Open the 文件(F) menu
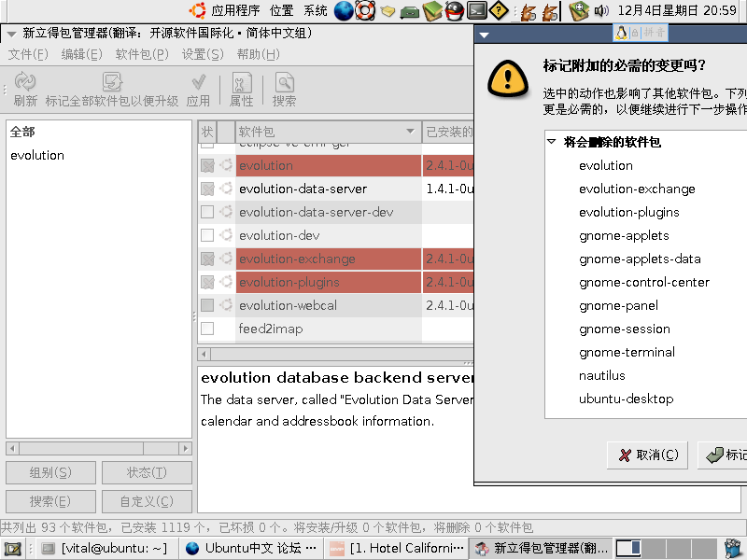The width and height of the screenshot is (747, 560). tap(28, 54)
